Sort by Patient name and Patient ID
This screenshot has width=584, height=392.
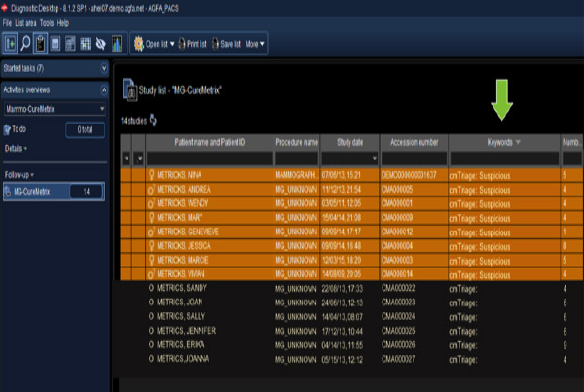[x=209, y=142]
